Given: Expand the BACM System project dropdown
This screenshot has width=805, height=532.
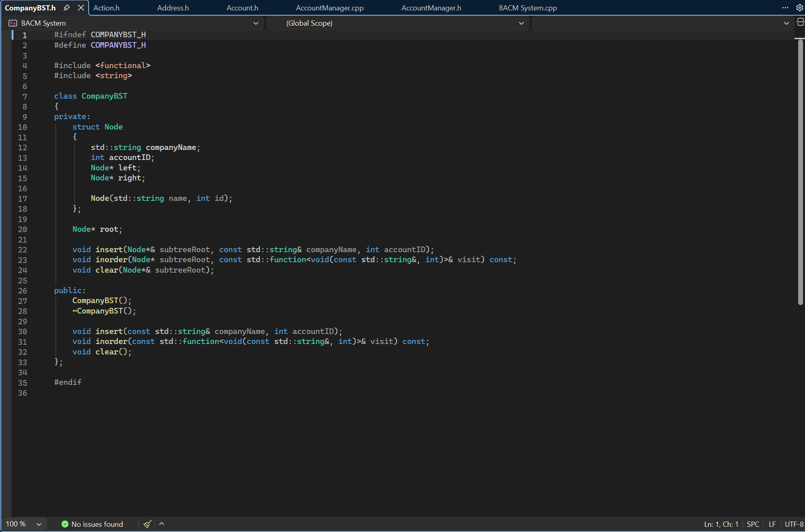Looking at the screenshot, I should 255,23.
